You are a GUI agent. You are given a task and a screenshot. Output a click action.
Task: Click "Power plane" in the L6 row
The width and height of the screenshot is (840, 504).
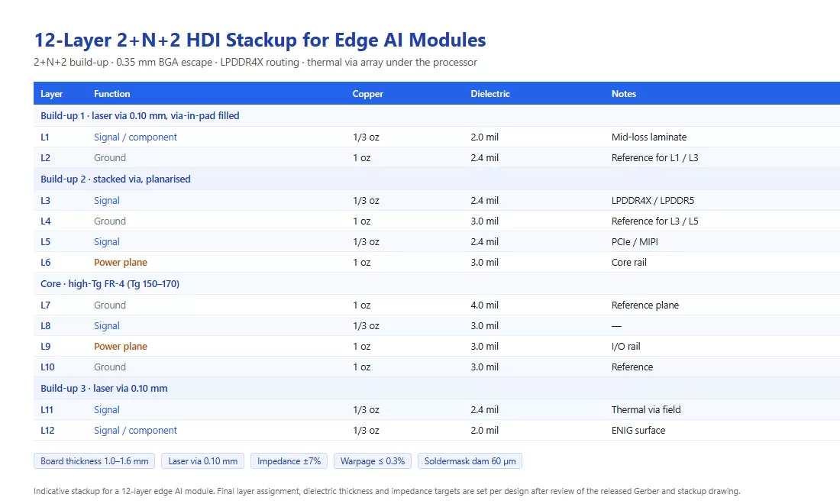[x=121, y=263]
